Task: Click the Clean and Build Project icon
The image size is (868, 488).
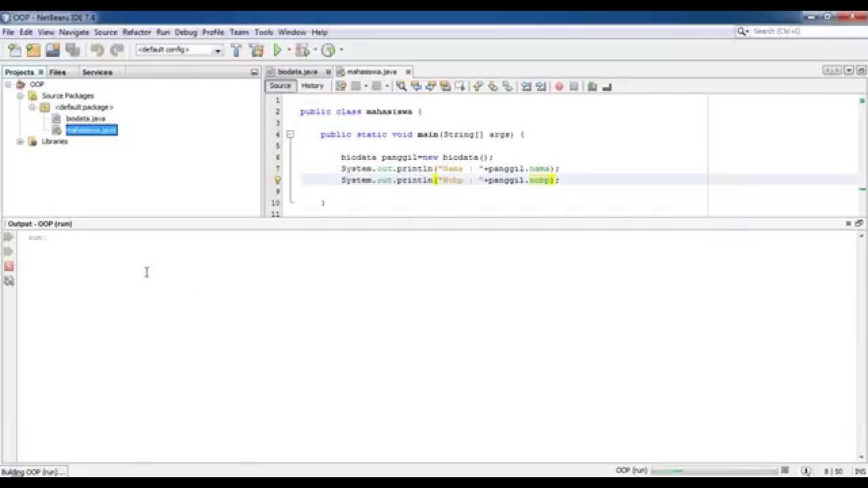Action: (256, 49)
